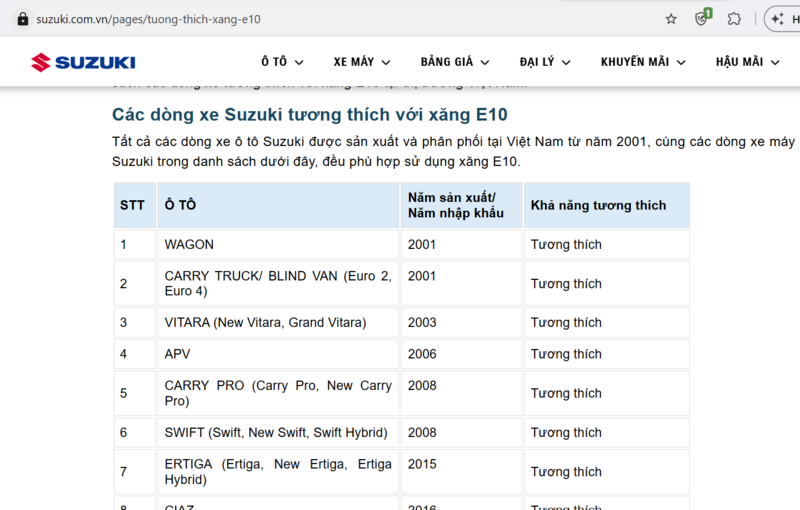This screenshot has width=800, height=510.
Task: Open the BẢNG GIÁ menu
Action: 455,62
